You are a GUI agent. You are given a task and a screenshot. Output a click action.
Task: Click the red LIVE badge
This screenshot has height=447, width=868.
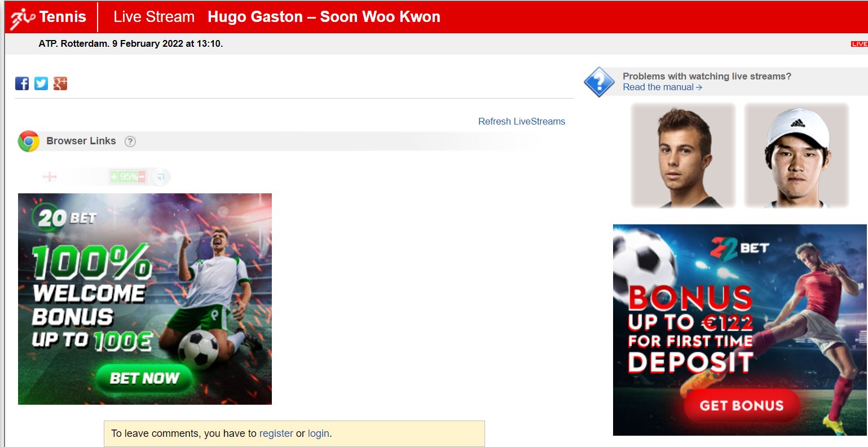click(859, 44)
